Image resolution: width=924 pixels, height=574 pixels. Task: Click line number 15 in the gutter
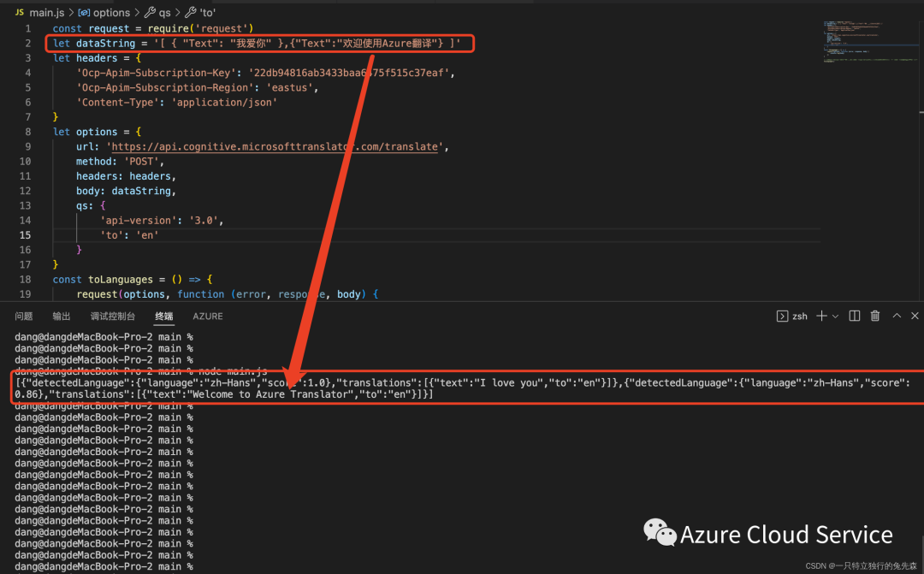tap(25, 235)
